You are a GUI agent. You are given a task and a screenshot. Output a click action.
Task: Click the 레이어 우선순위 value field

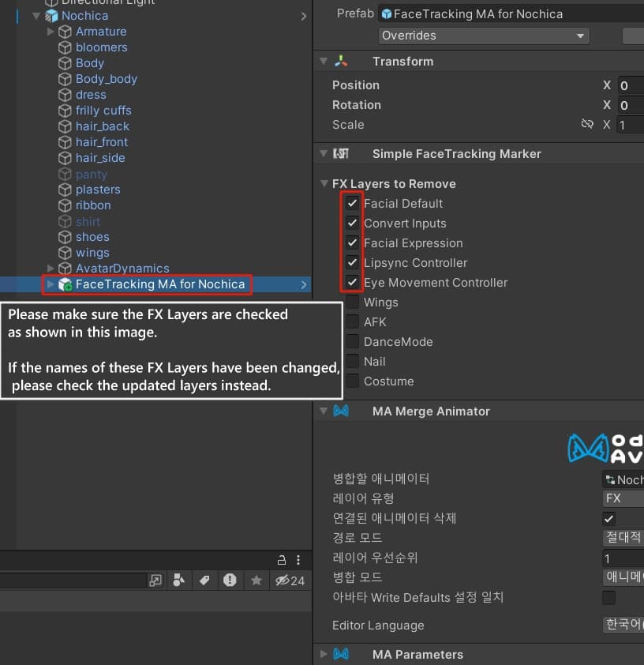coord(623,558)
